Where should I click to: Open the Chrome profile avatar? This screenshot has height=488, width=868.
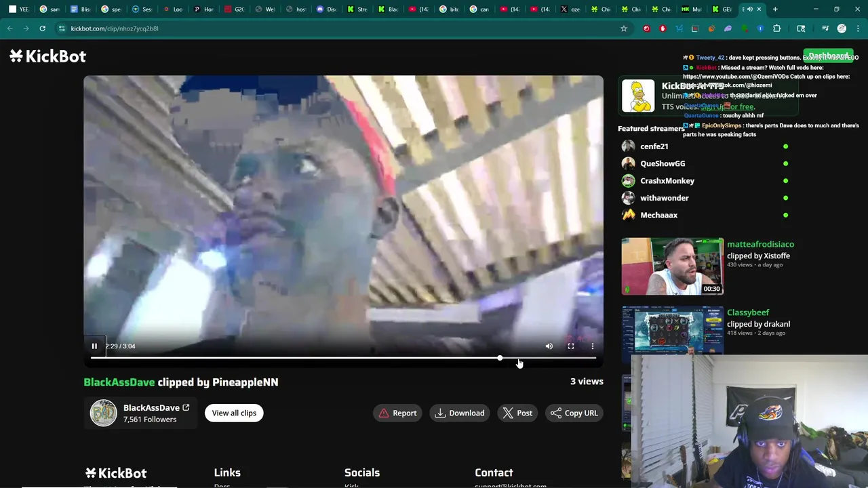pyautogui.click(x=842, y=28)
